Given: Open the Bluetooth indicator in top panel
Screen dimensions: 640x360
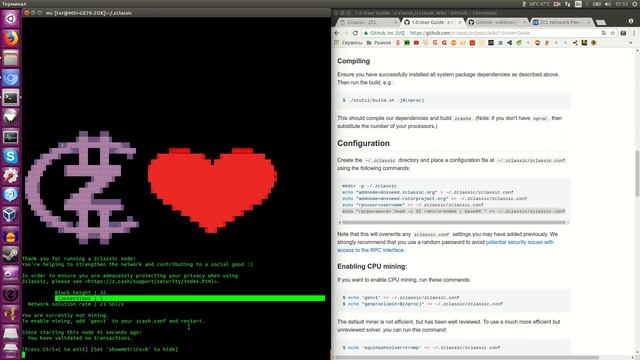Looking at the screenshot, I should [x=524, y=4].
